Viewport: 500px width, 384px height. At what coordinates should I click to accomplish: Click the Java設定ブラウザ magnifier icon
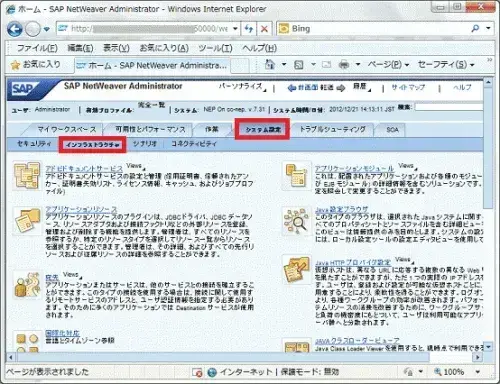[296, 220]
